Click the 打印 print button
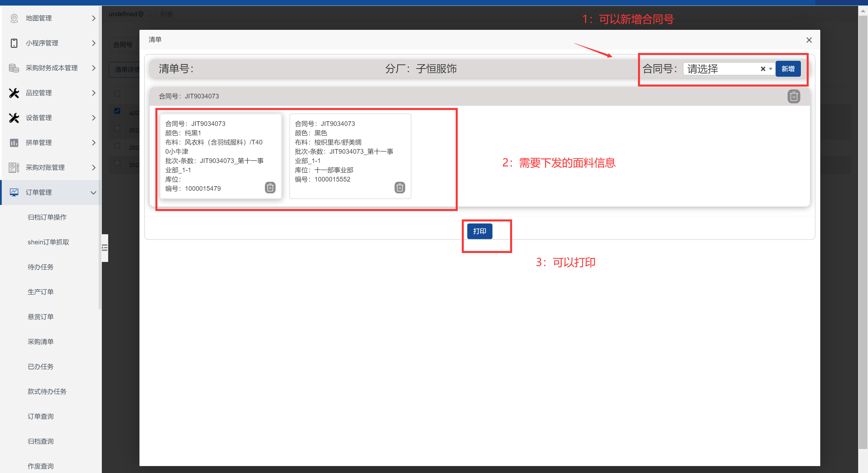 pyautogui.click(x=479, y=231)
